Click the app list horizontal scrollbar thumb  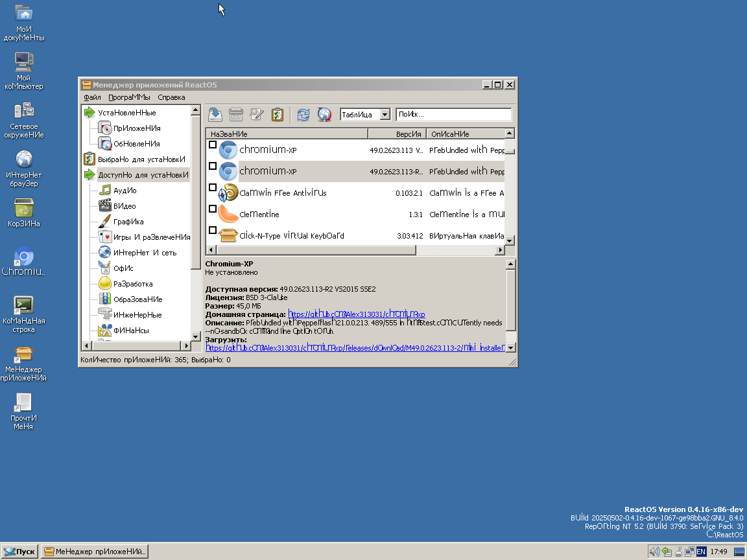316,250
